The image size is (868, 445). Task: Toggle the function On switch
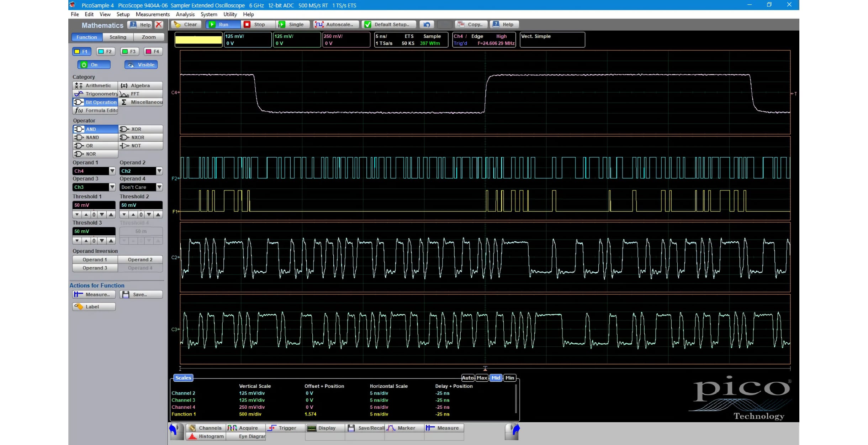coord(94,65)
